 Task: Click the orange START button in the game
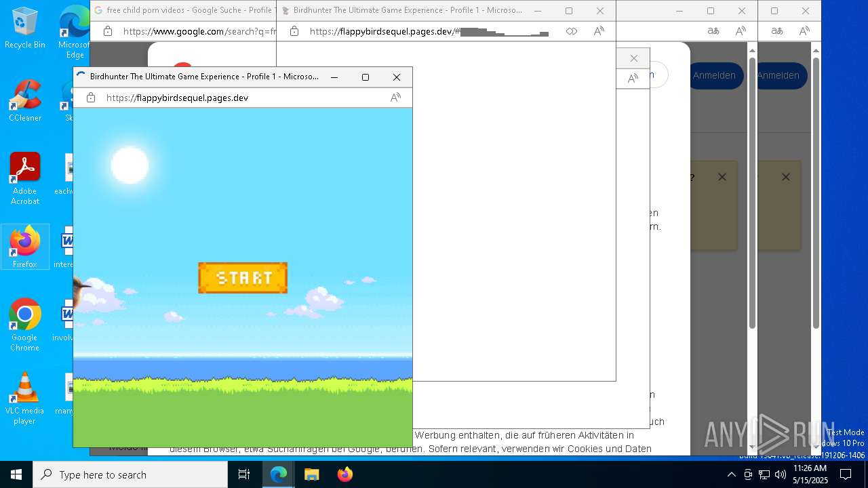(243, 278)
